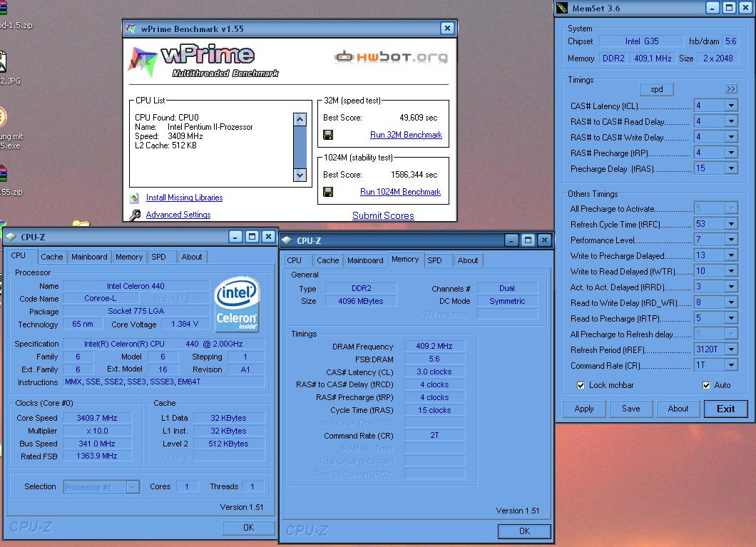Screen dimensions: 756x547
Task: Click the CPU List scrollbar thumb
Action: (x=300, y=147)
